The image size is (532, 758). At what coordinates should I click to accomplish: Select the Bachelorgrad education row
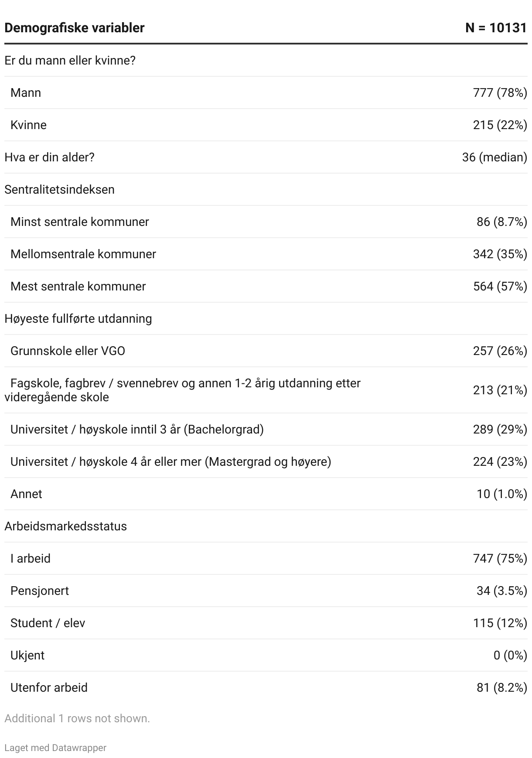137,429
